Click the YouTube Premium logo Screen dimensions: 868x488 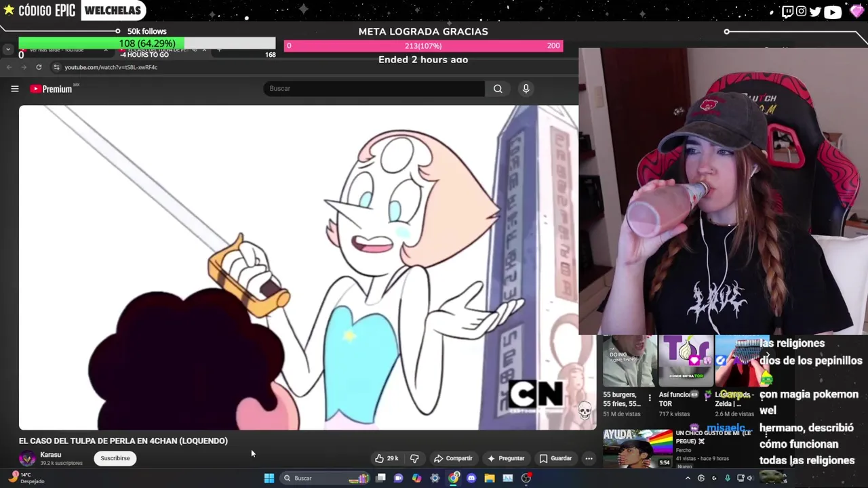click(x=52, y=89)
